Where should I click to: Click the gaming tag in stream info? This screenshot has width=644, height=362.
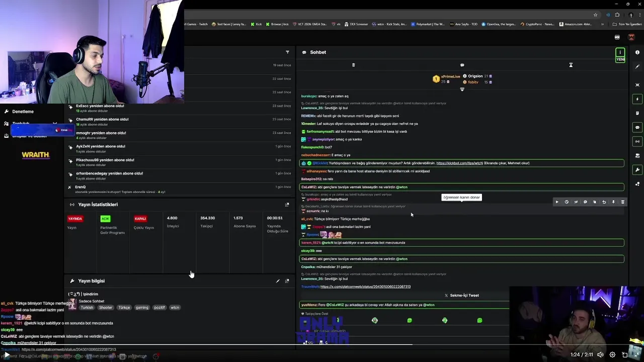point(142,308)
